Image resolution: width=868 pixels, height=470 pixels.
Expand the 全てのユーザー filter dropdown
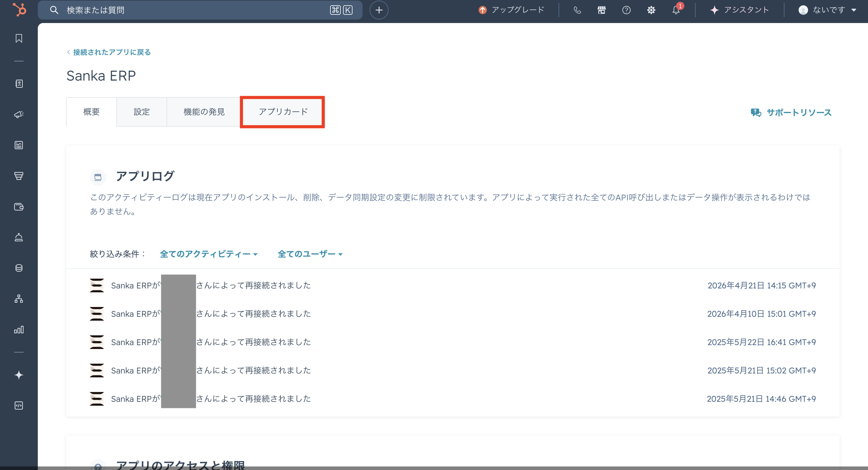point(310,254)
